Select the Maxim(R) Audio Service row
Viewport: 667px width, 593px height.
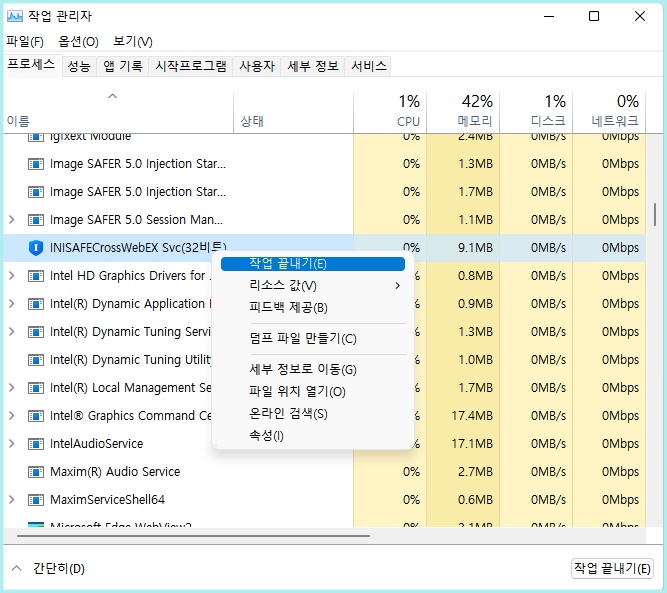coord(325,472)
